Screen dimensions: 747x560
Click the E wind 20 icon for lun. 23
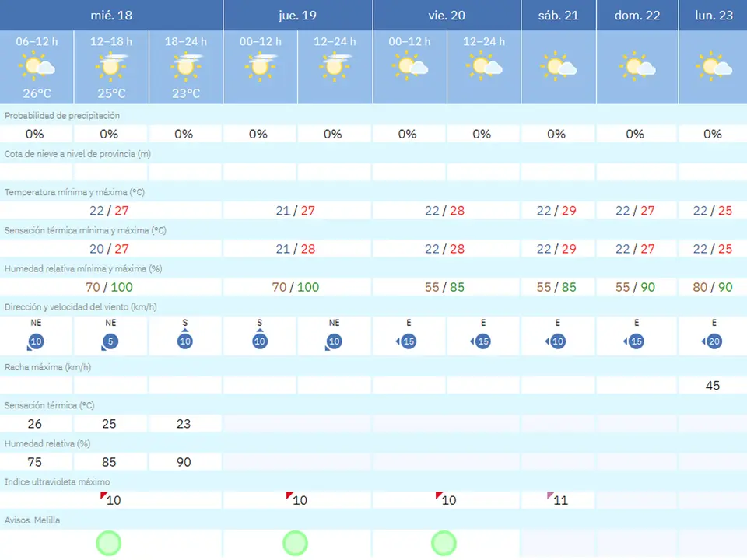tap(712, 341)
